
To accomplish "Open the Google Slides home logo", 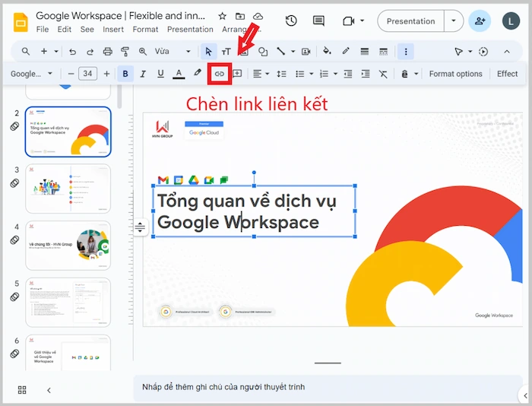I will pyautogui.click(x=21, y=22).
